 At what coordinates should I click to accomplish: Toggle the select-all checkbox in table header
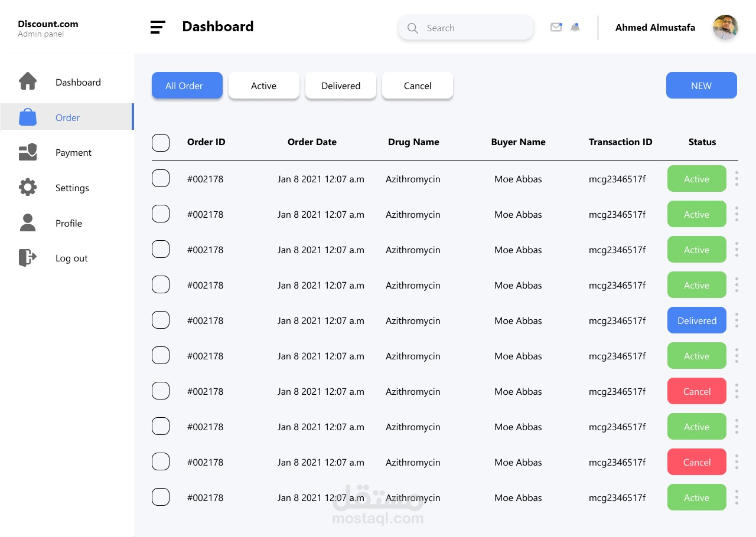[x=161, y=143]
